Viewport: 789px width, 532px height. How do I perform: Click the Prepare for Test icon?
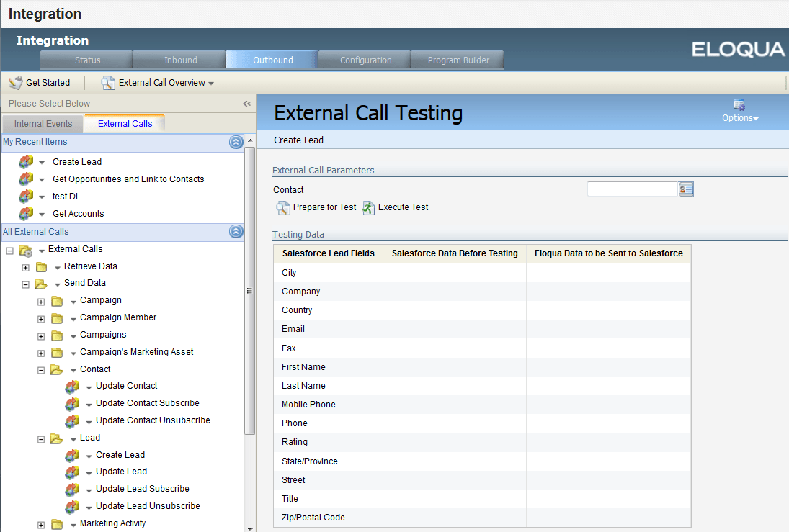pos(283,207)
